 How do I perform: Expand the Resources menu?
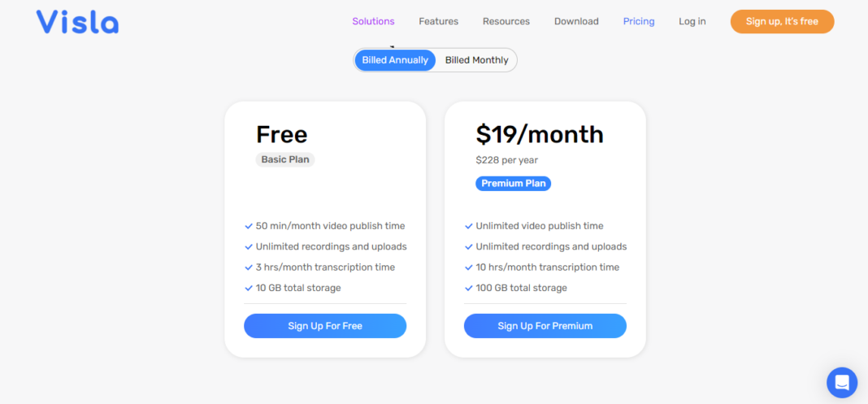click(x=506, y=21)
